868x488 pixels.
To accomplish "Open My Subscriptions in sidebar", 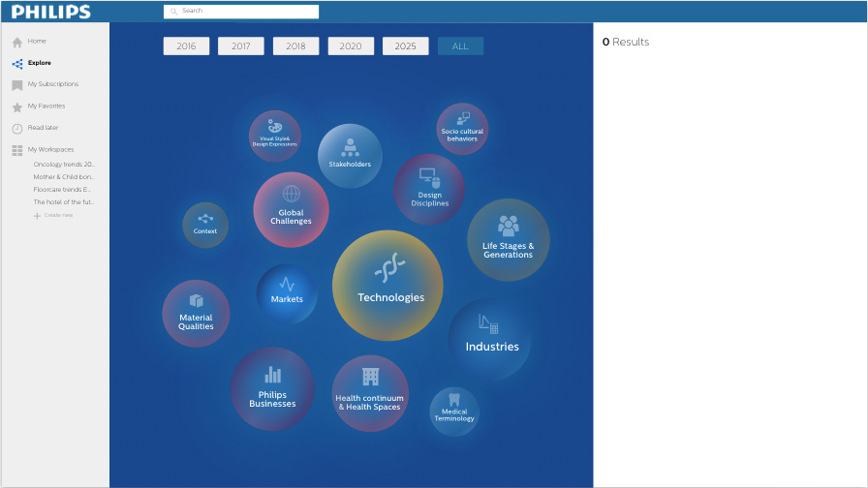I will click(x=53, y=84).
